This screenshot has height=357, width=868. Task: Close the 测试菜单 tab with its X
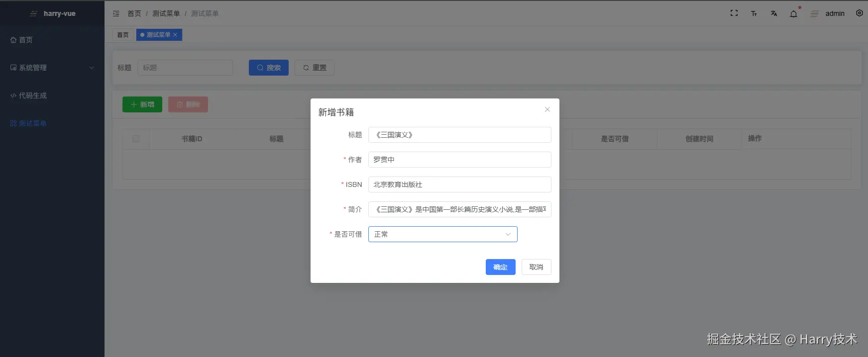click(x=175, y=35)
